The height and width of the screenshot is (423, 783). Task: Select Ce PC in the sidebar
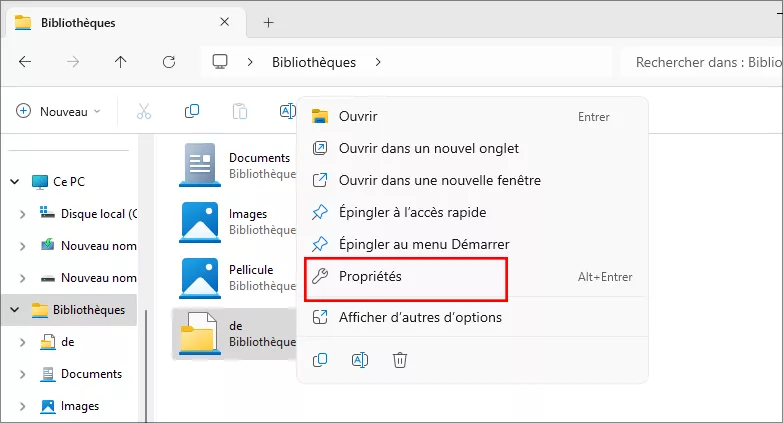pos(69,182)
